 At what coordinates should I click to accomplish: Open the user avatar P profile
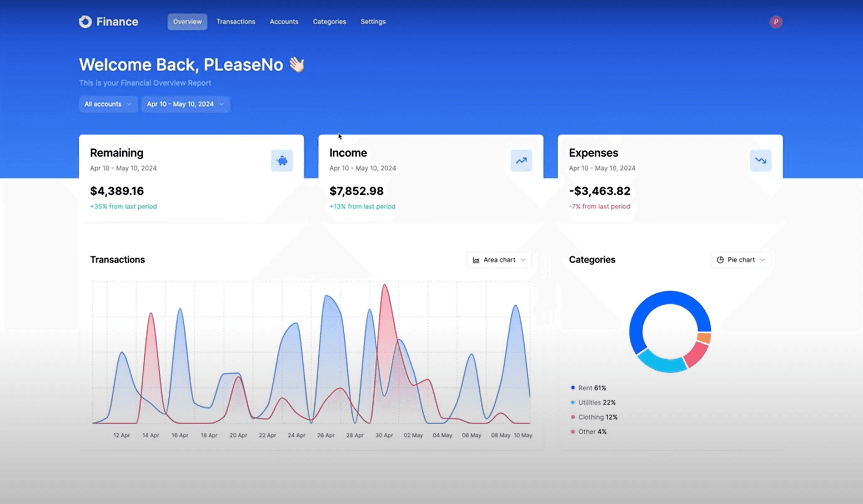[x=776, y=22]
